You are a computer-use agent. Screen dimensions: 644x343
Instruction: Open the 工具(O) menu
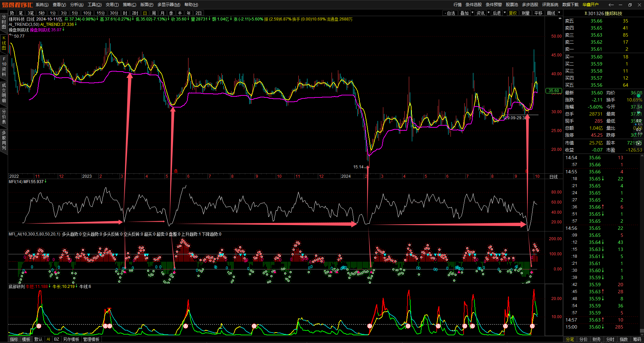coord(95,5)
